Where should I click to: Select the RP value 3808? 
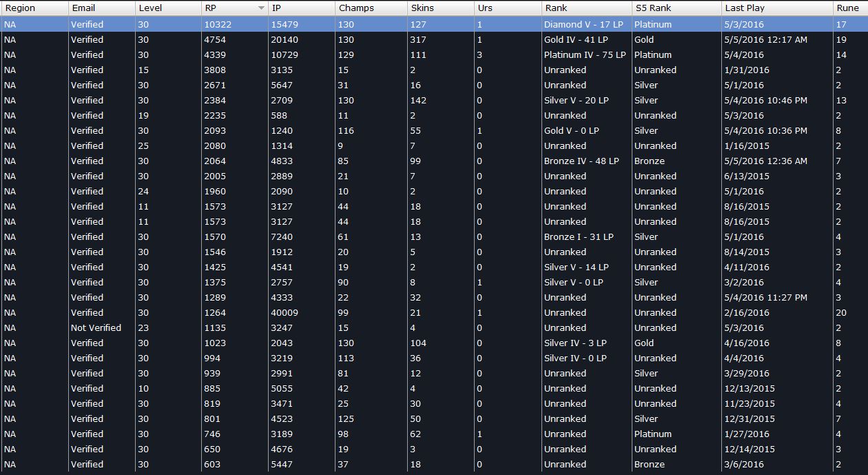tap(215, 70)
